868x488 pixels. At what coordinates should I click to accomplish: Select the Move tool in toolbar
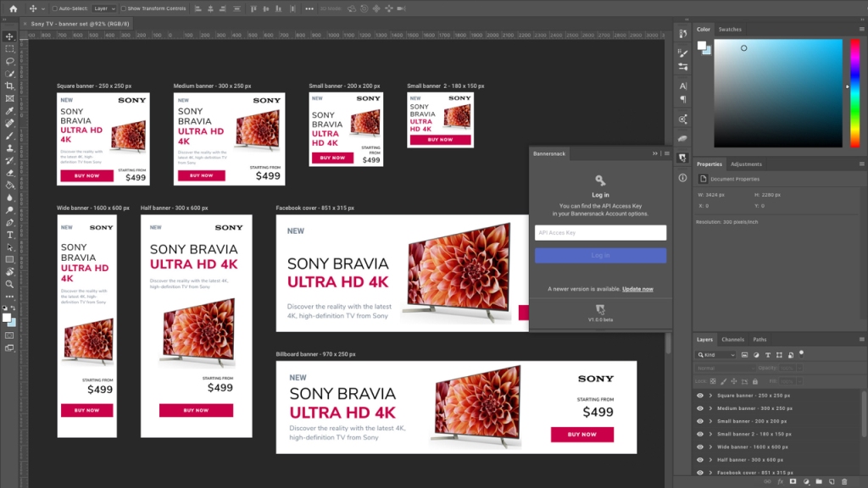(x=9, y=36)
